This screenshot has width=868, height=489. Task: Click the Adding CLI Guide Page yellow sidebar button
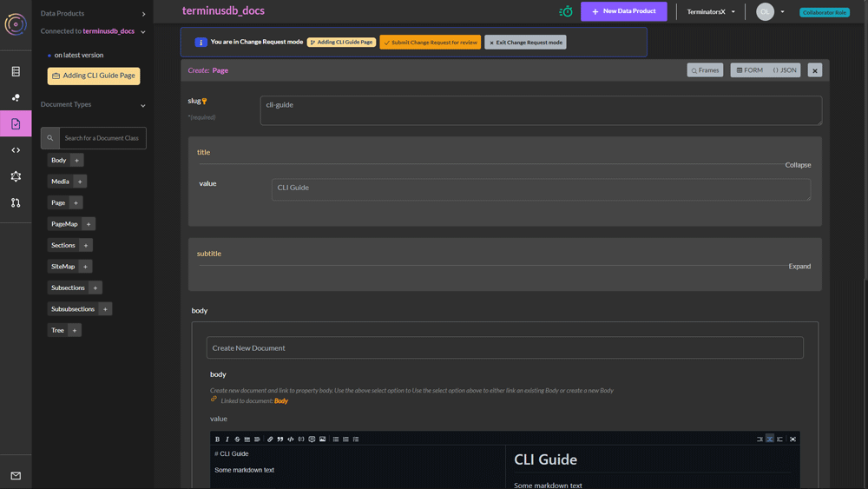[94, 76]
